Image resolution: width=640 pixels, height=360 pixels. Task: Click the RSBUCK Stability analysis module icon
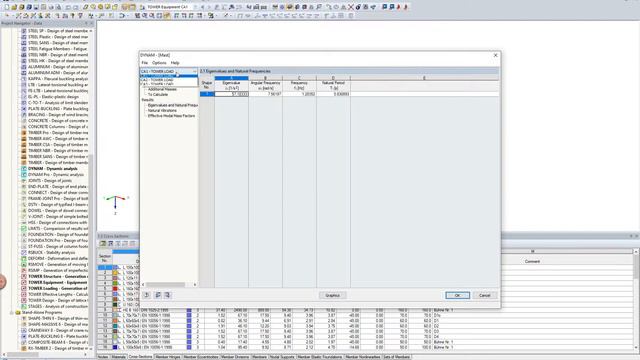click(x=24, y=253)
